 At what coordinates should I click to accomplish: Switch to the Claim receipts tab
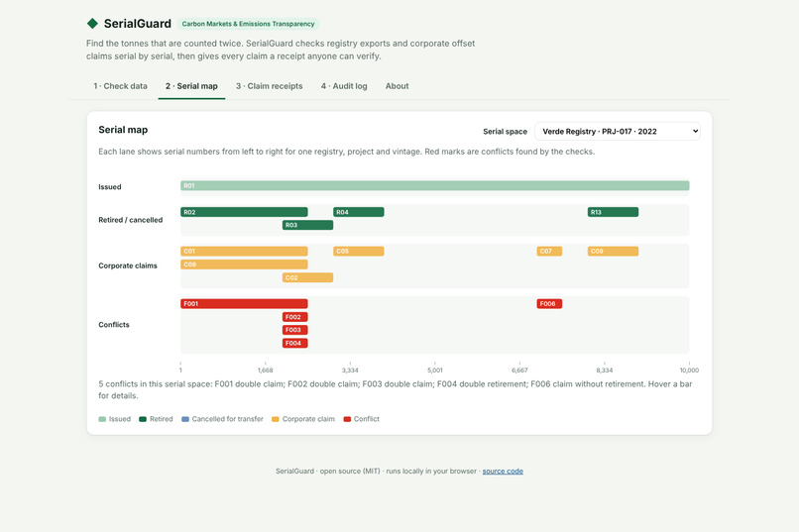(269, 86)
